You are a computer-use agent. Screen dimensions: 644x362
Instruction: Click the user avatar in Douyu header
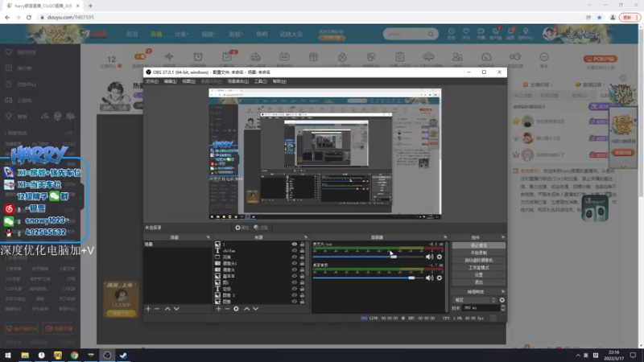[x=549, y=34]
